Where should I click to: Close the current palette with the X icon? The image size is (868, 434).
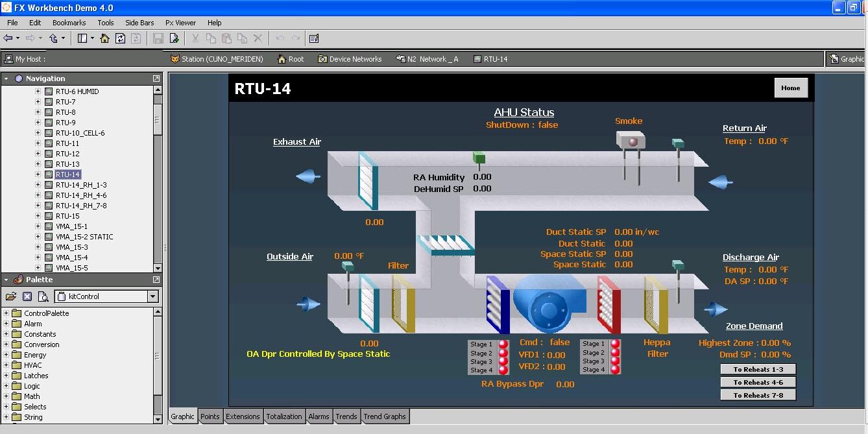click(x=27, y=296)
